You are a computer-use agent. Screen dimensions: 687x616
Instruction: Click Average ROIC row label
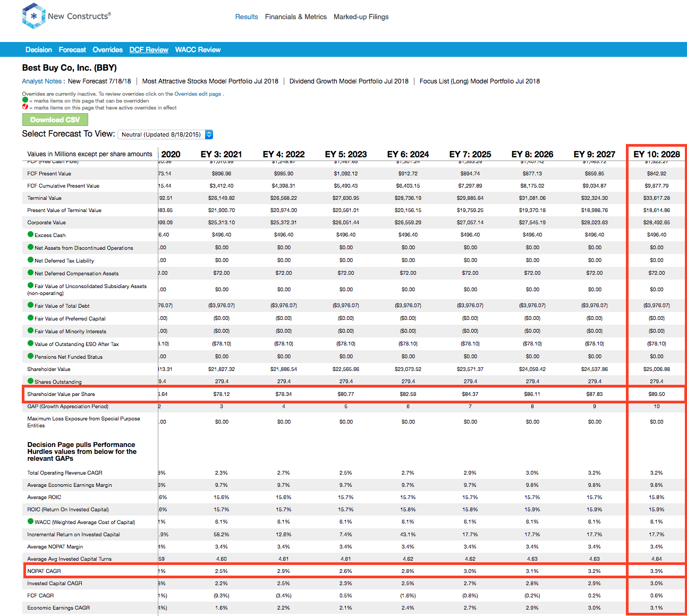tap(44, 497)
